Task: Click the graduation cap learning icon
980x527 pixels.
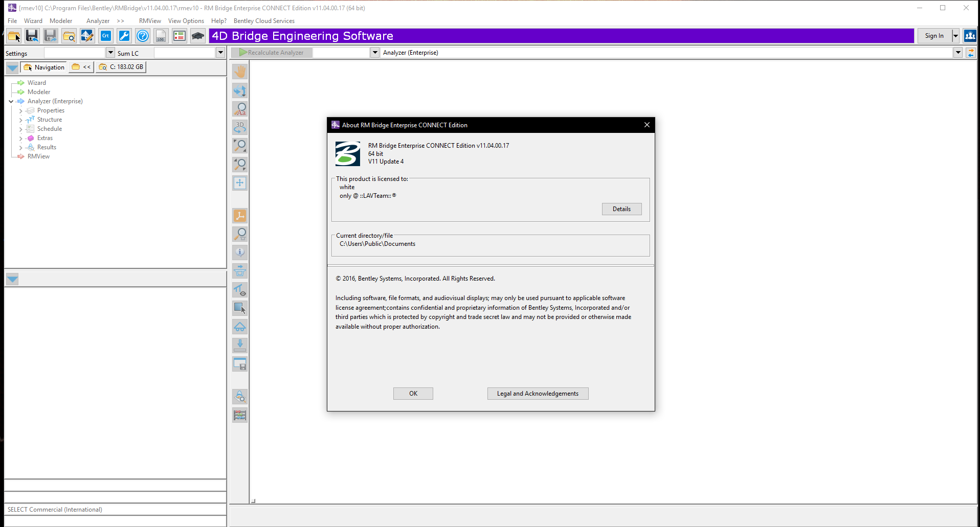Action: click(x=198, y=36)
